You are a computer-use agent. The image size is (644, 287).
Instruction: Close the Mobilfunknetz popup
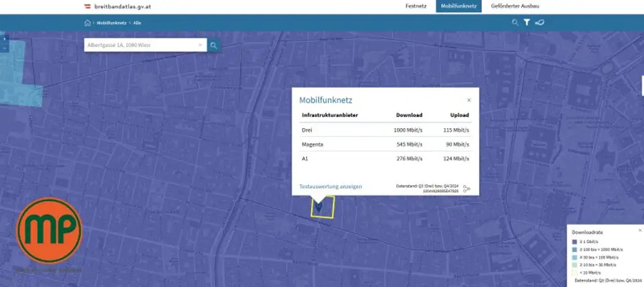[469, 100]
